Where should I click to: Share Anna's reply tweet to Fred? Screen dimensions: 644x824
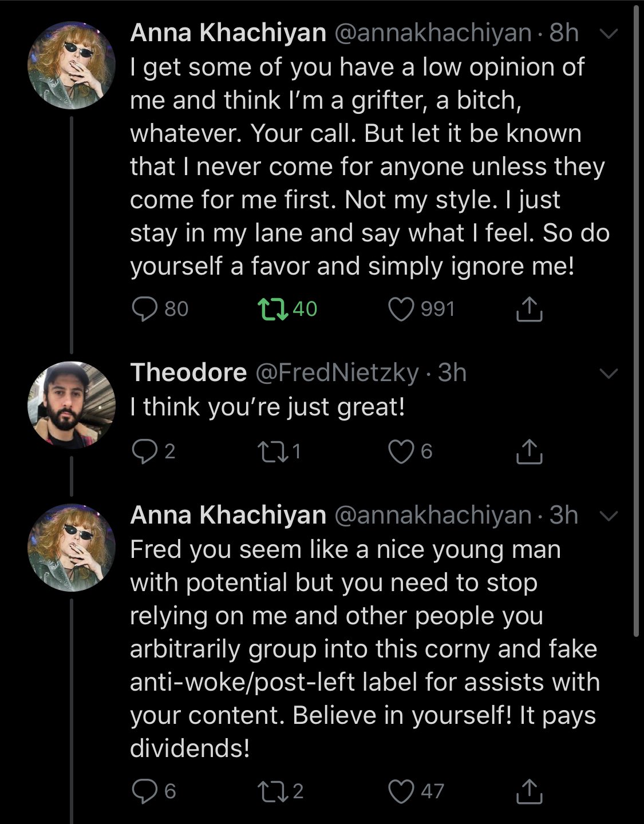(528, 791)
